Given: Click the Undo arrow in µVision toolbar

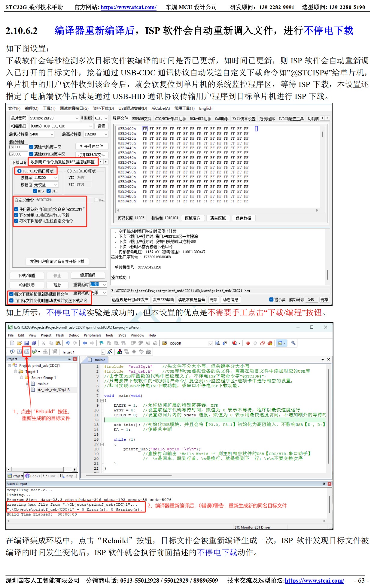Looking at the screenshot, I should pos(68,343).
